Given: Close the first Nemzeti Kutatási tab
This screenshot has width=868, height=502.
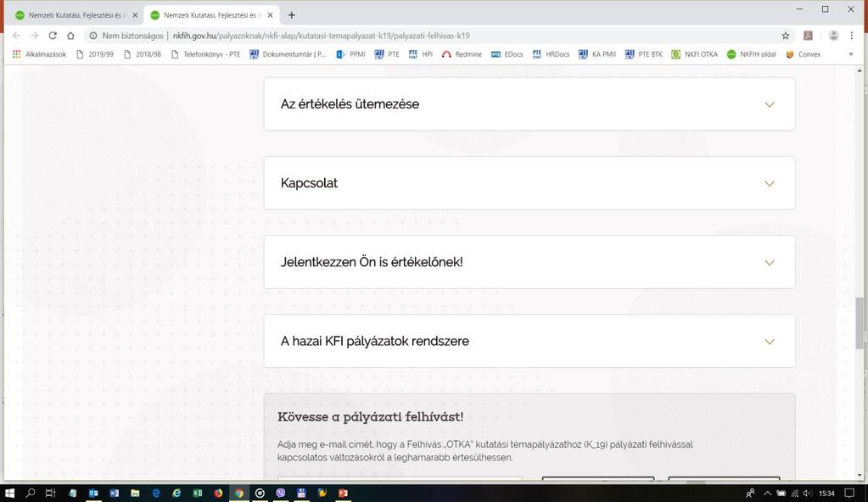Looking at the screenshot, I should pos(135,15).
